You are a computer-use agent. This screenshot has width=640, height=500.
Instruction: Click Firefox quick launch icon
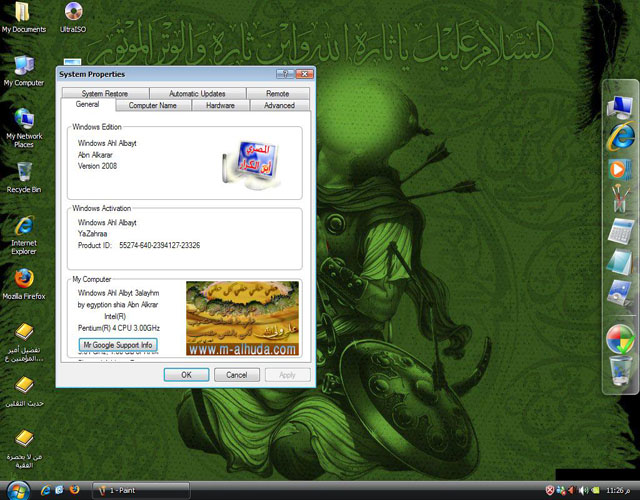pyautogui.click(x=74, y=489)
